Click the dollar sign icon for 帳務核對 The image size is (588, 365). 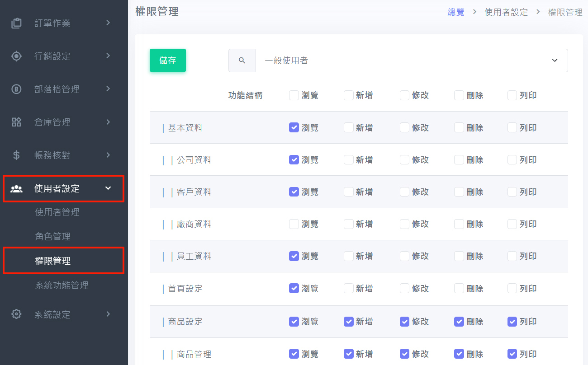pos(16,155)
